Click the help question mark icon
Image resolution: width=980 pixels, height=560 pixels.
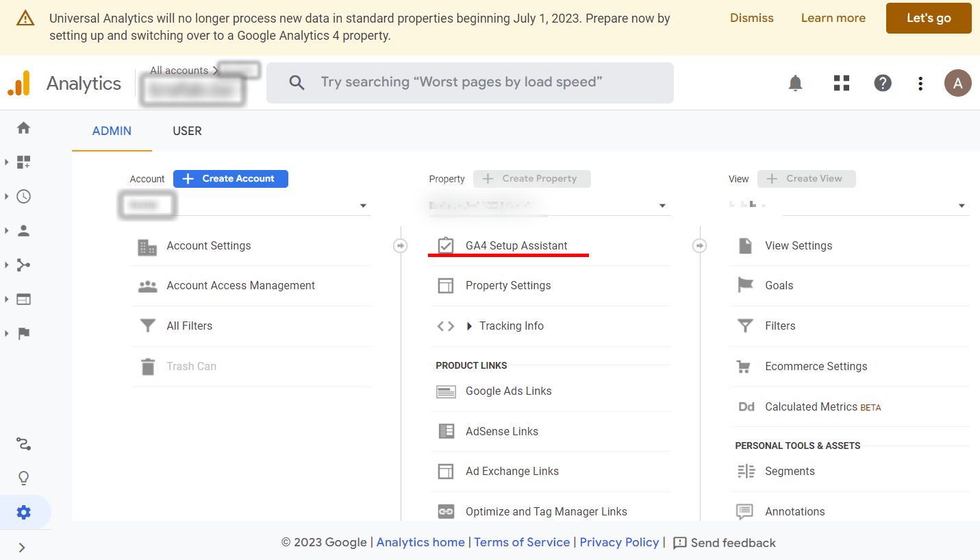coord(882,84)
